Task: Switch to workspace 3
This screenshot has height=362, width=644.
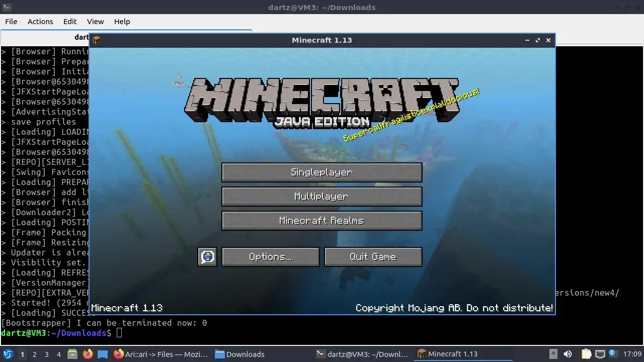Action: click(46, 354)
